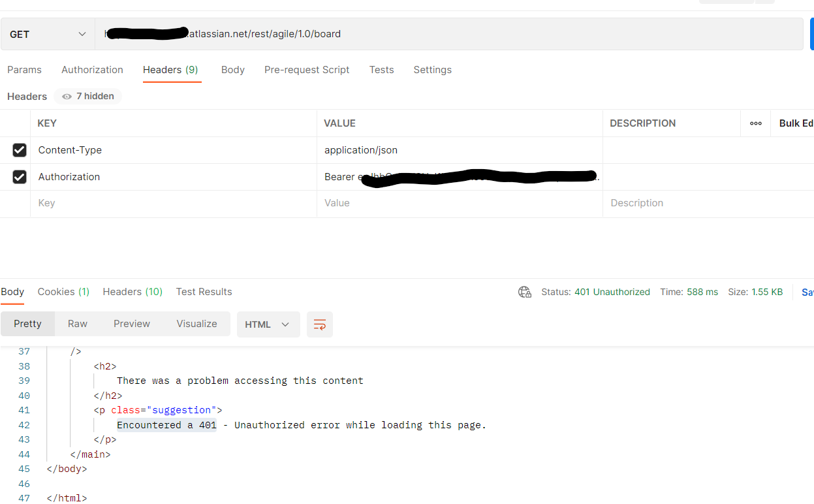This screenshot has width=814, height=504.
Task: Click the 588 ms response time
Action: pyautogui.click(x=702, y=292)
